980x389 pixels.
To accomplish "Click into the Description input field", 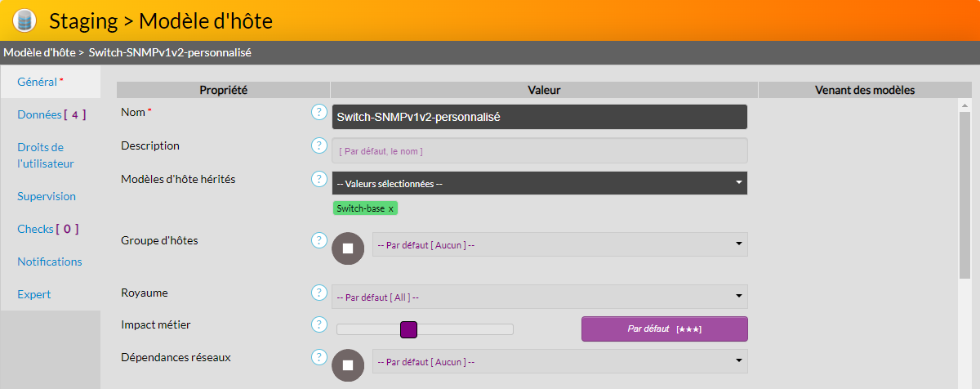I will click(539, 150).
